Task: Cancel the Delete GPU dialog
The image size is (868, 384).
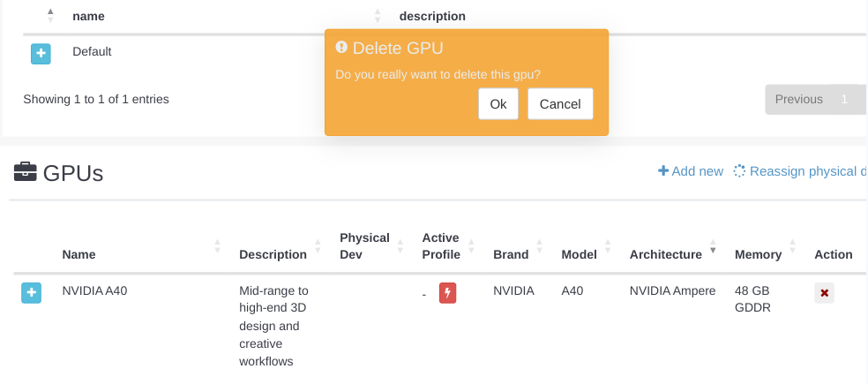Action: [x=560, y=104]
